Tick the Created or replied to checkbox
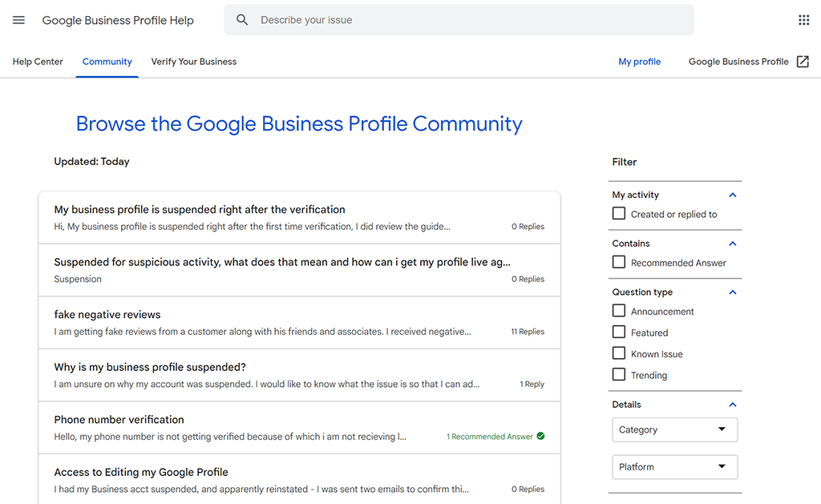The width and height of the screenshot is (821, 504). pos(619,213)
